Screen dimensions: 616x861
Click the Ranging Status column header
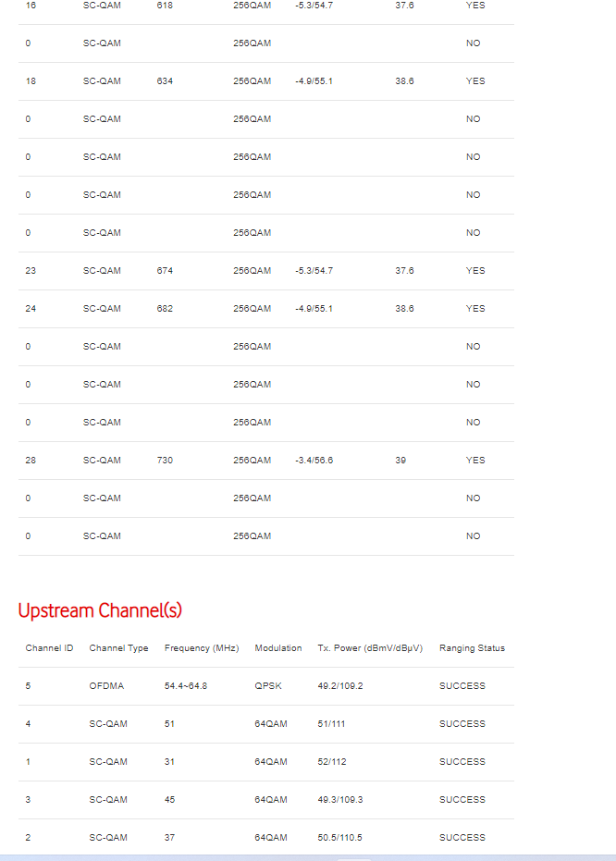pos(472,648)
